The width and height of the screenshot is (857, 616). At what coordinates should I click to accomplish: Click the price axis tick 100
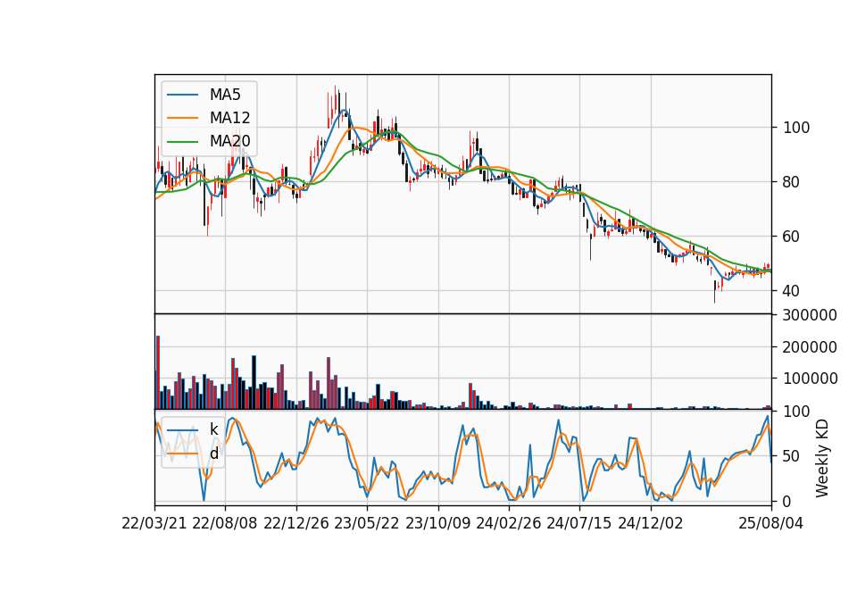pos(796,128)
